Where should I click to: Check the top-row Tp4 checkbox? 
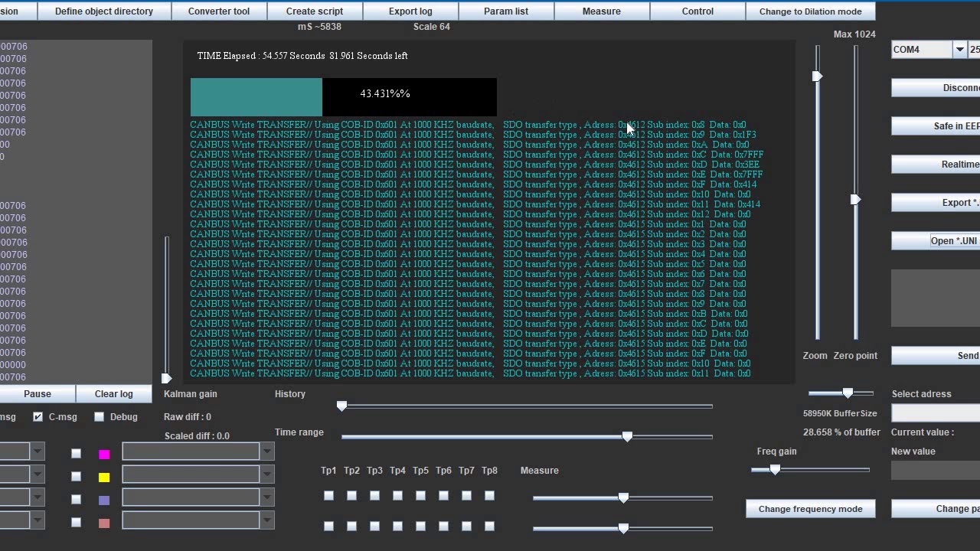click(x=397, y=495)
